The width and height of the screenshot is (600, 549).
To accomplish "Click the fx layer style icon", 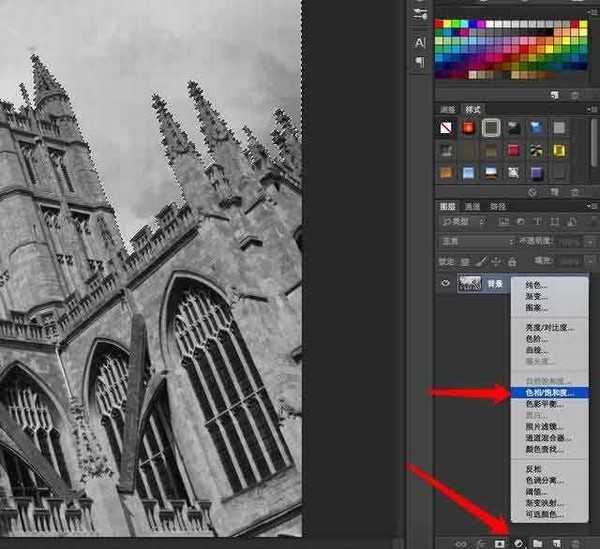I will point(481,541).
